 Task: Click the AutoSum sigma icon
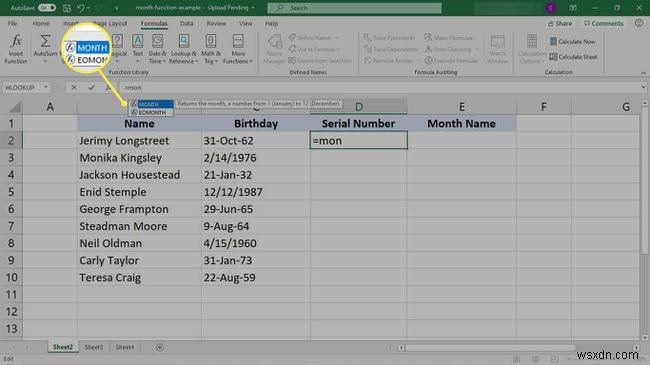[x=45, y=41]
